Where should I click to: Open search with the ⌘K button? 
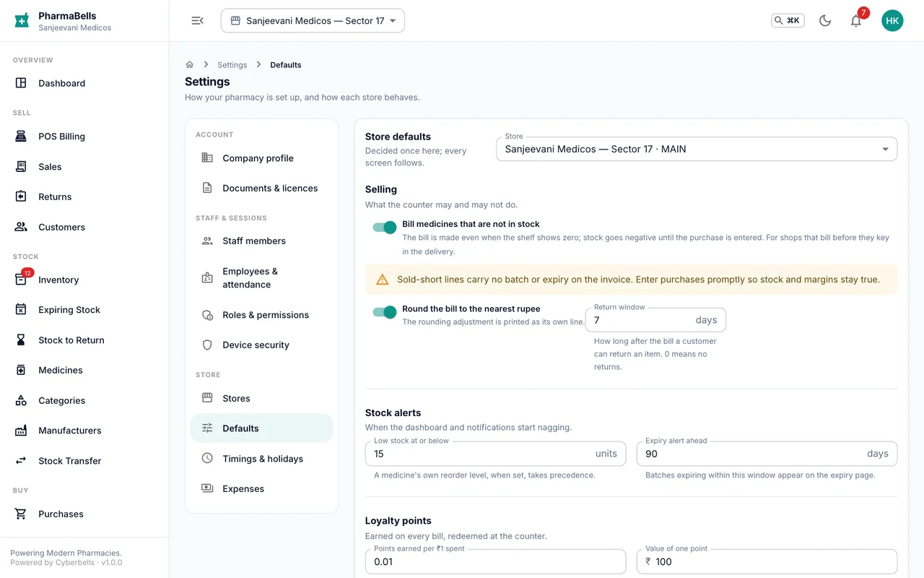click(788, 21)
